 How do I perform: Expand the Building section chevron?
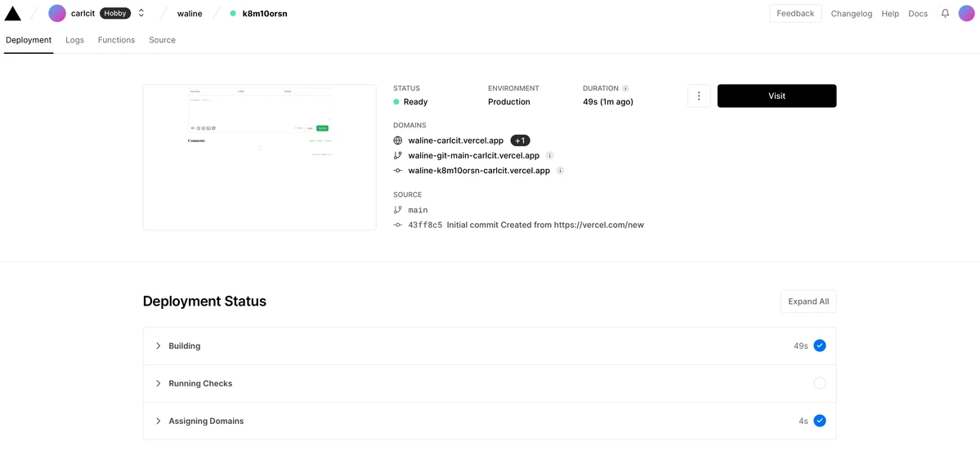(x=158, y=346)
